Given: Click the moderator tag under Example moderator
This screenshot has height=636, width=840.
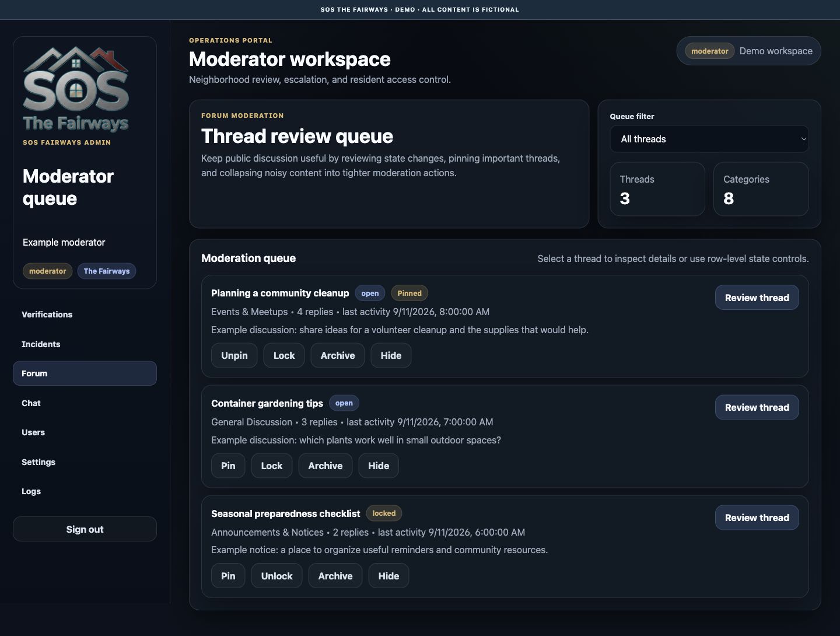Looking at the screenshot, I should [47, 271].
